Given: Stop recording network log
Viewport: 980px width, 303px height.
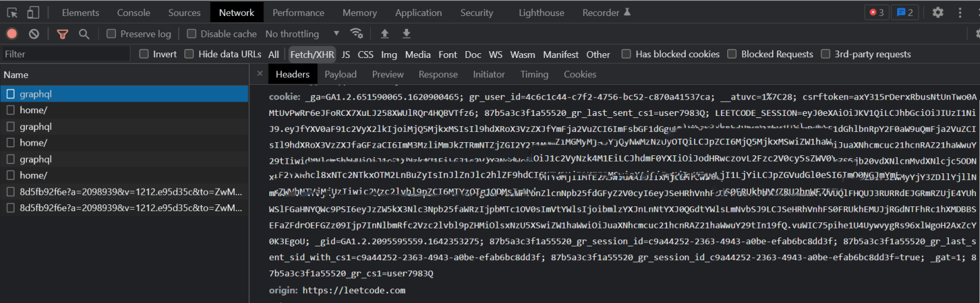Looking at the screenshot, I should [x=12, y=34].
